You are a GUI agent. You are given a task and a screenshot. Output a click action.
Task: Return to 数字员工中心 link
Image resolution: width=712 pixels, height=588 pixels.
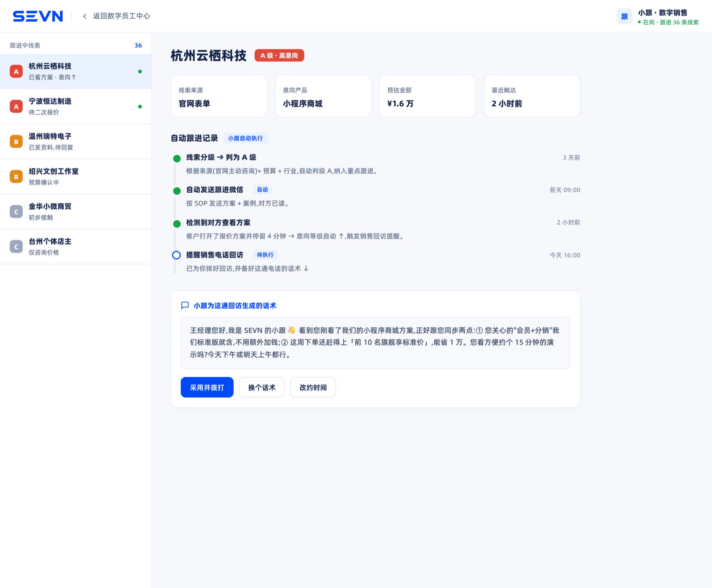point(121,16)
